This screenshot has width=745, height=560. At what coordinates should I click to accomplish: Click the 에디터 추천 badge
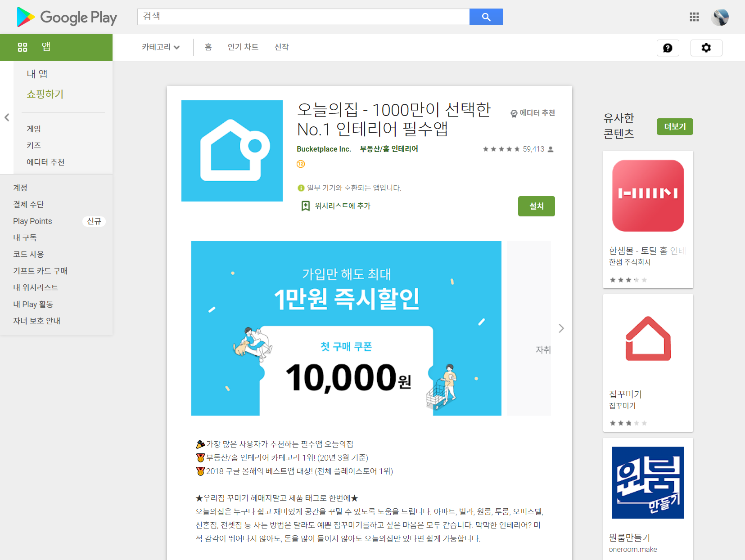pyautogui.click(x=533, y=113)
